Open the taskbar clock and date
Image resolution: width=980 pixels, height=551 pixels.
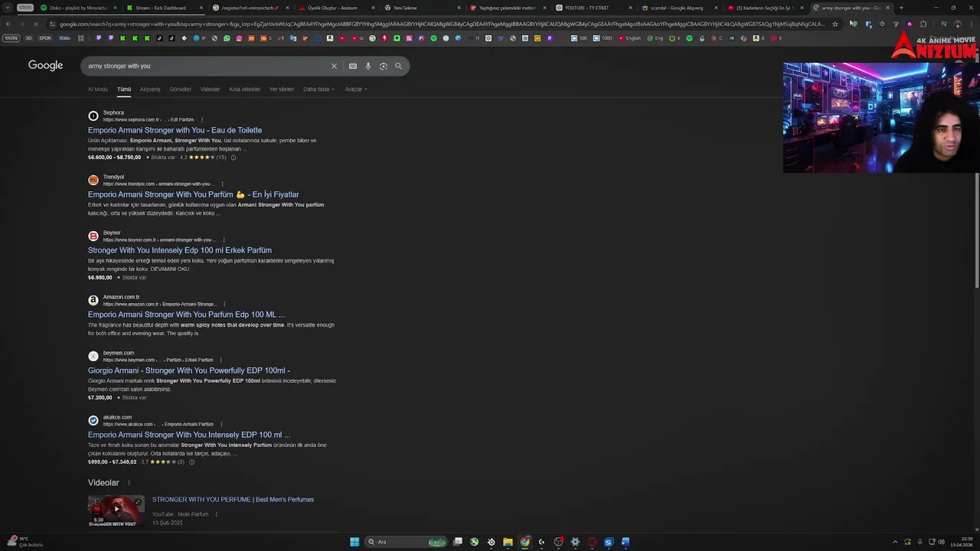pyautogui.click(x=961, y=542)
